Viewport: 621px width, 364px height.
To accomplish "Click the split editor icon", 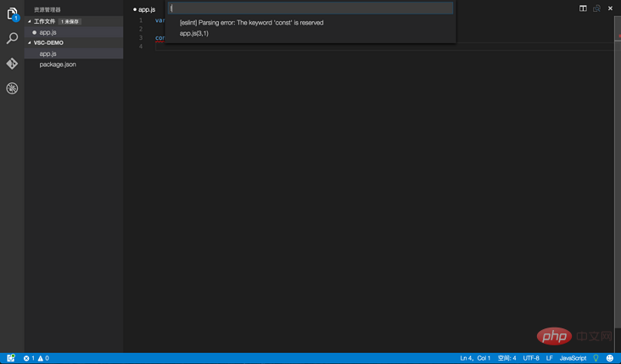I will [583, 8].
